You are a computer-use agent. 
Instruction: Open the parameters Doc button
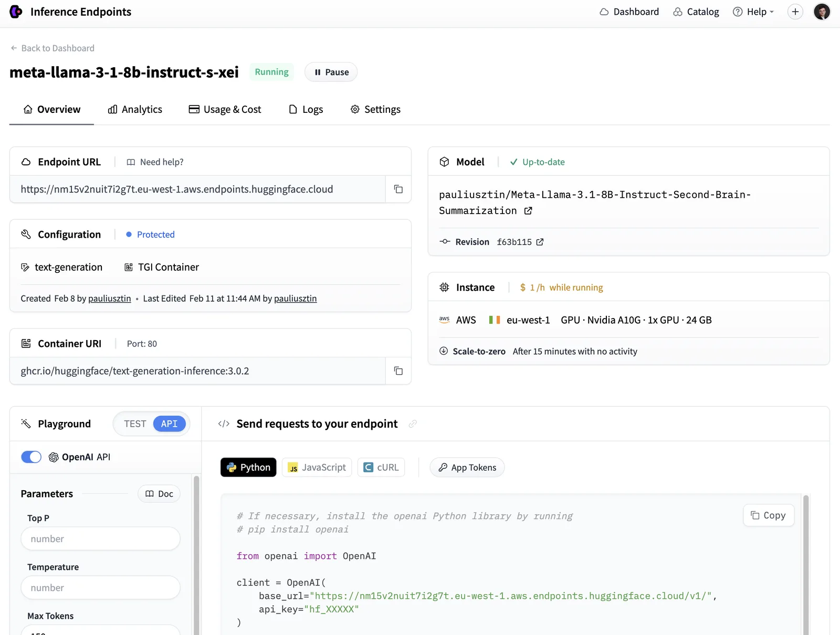(x=159, y=494)
